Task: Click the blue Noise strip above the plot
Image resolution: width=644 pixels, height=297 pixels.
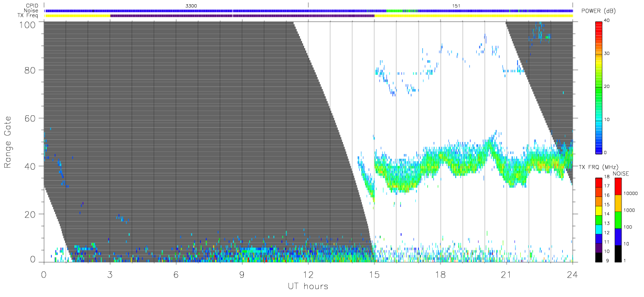Action: coord(309,10)
